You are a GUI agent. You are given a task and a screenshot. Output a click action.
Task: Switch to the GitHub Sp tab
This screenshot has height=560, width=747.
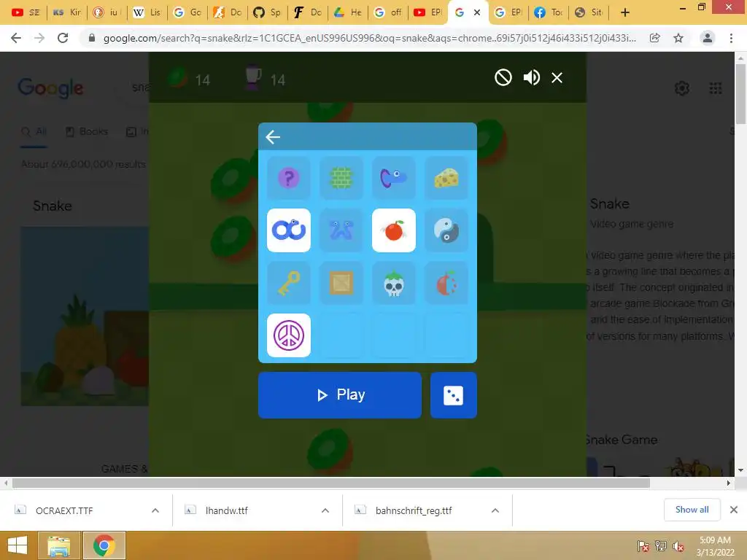pos(267,12)
